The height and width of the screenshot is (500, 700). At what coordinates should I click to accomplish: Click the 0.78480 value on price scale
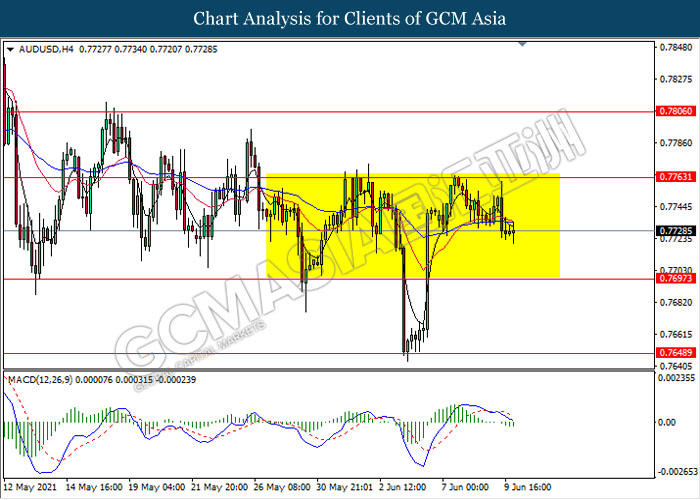coord(672,47)
